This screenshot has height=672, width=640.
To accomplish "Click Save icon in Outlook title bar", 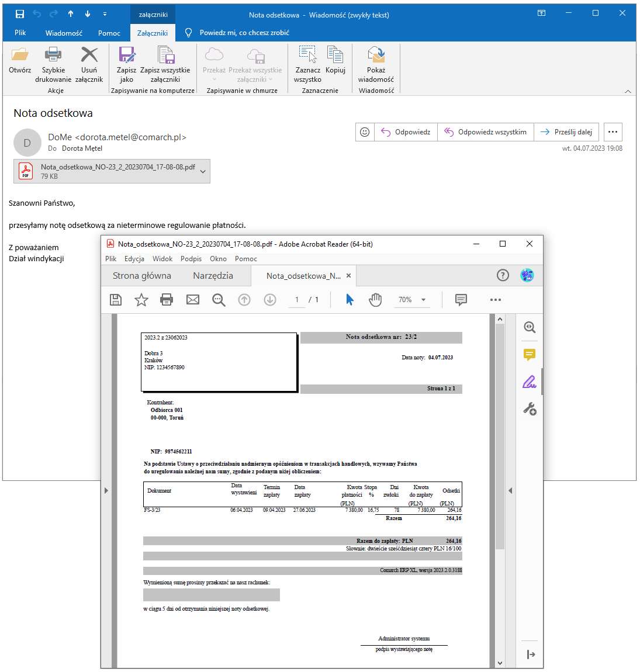I will point(20,14).
